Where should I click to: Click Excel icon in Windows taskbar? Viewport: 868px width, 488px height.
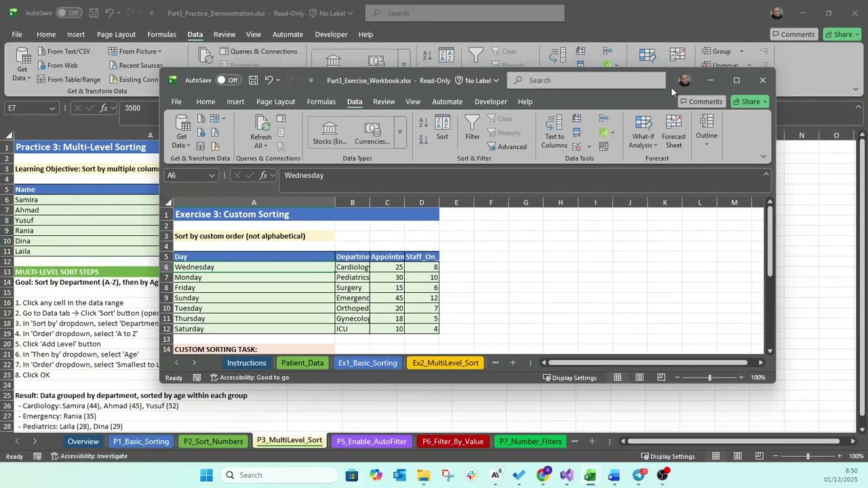[x=590, y=475]
